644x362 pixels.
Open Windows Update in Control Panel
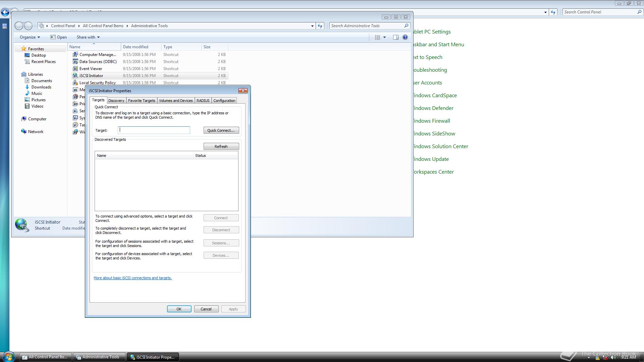click(431, 159)
